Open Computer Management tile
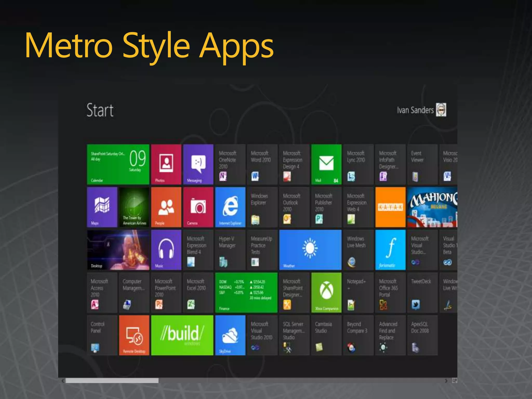This screenshot has width=532, height=399. coord(134,292)
